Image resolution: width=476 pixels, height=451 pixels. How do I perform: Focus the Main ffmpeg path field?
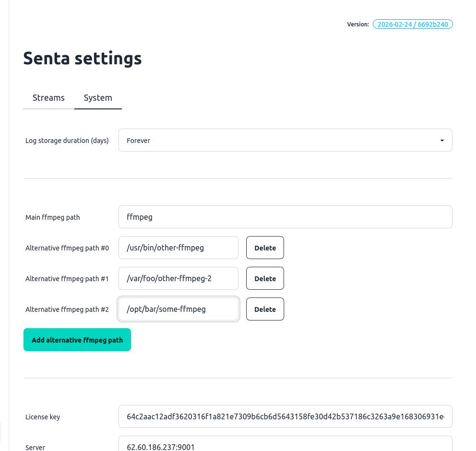tap(285, 217)
